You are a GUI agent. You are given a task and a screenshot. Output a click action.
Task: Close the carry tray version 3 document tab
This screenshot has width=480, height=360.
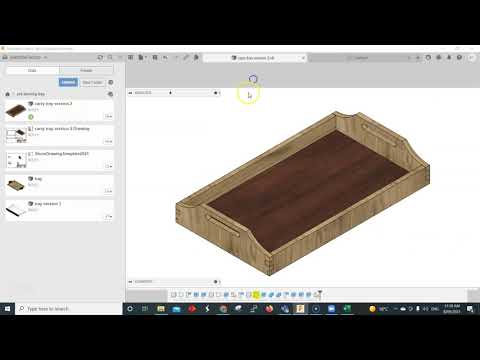coord(303,58)
